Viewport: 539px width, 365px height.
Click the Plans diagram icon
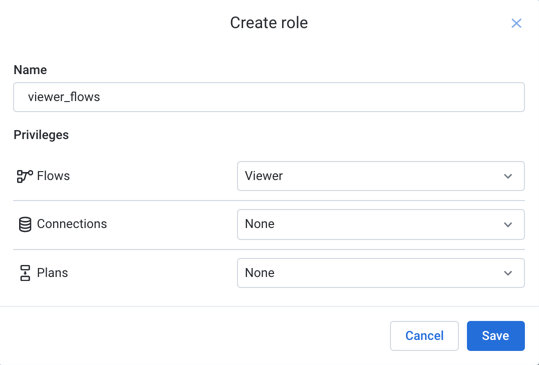point(25,273)
